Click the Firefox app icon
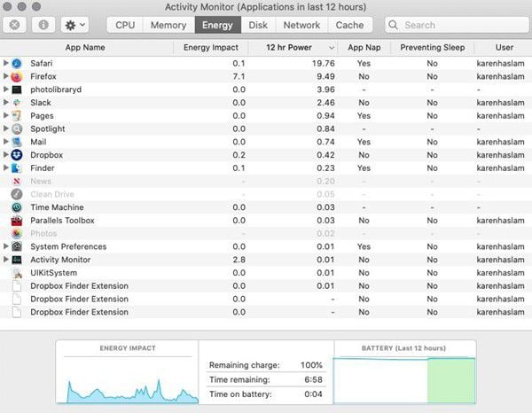This screenshot has height=413, width=532. point(17,77)
